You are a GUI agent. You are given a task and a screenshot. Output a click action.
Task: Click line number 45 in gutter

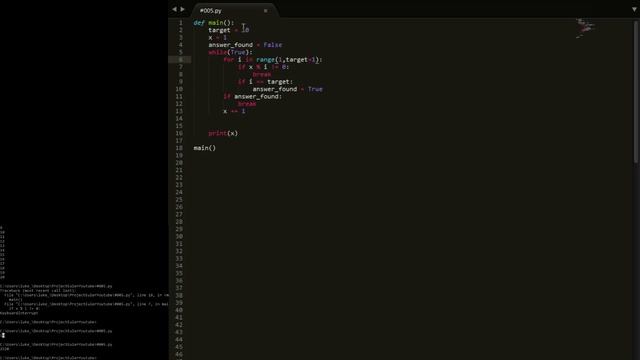click(x=179, y=347)
